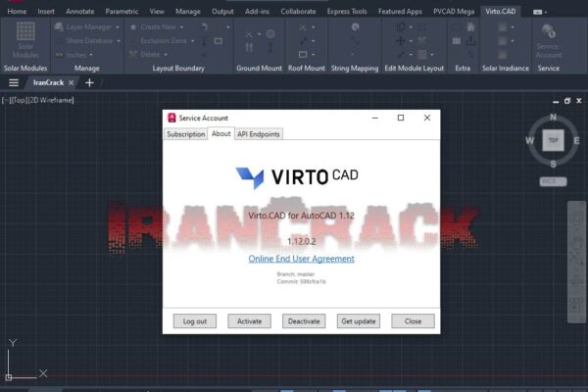Switch to the Home ribbon tab
Viewport: 588px width, 392px height.
(x=17, y=11)
